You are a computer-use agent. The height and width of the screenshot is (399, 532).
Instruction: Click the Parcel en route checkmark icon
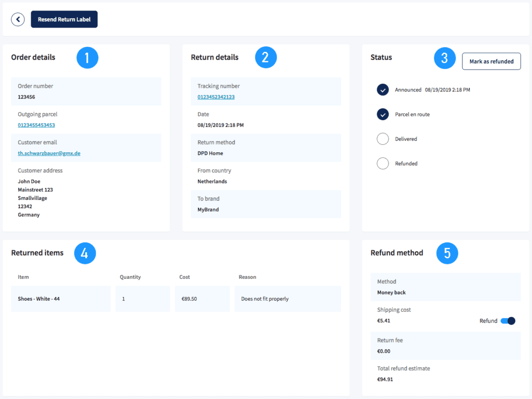pyautogui.click(x=382, y=114)
